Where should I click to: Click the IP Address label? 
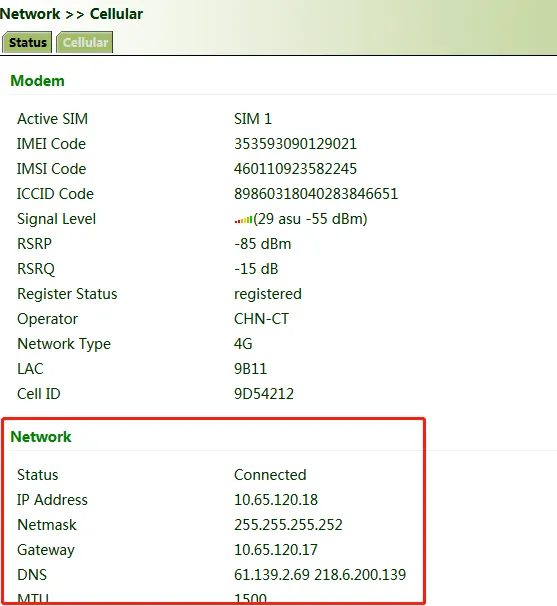click(52, 500)
